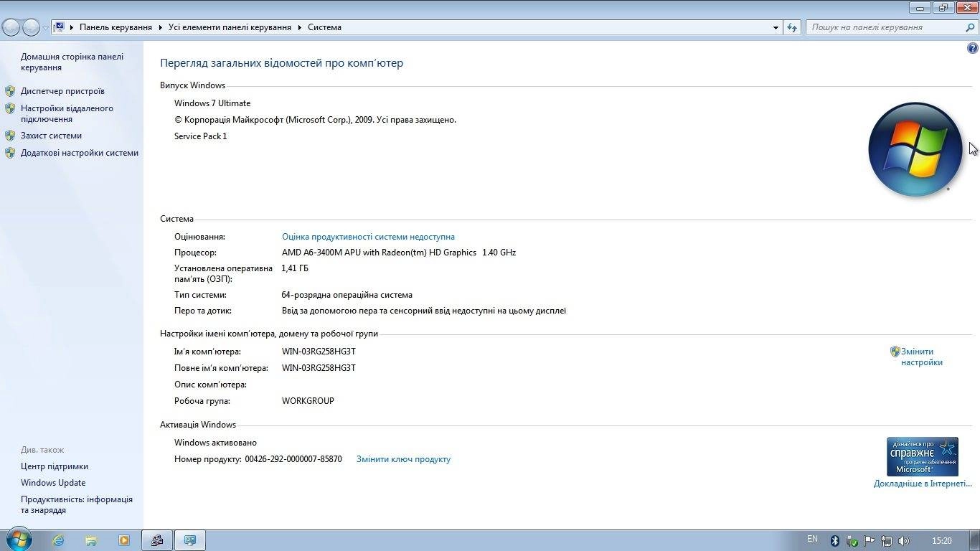Click the shield icon beside Додаткові настройки системи
Image resolution: width=980 pixels, height=551 pixels.
10,153
